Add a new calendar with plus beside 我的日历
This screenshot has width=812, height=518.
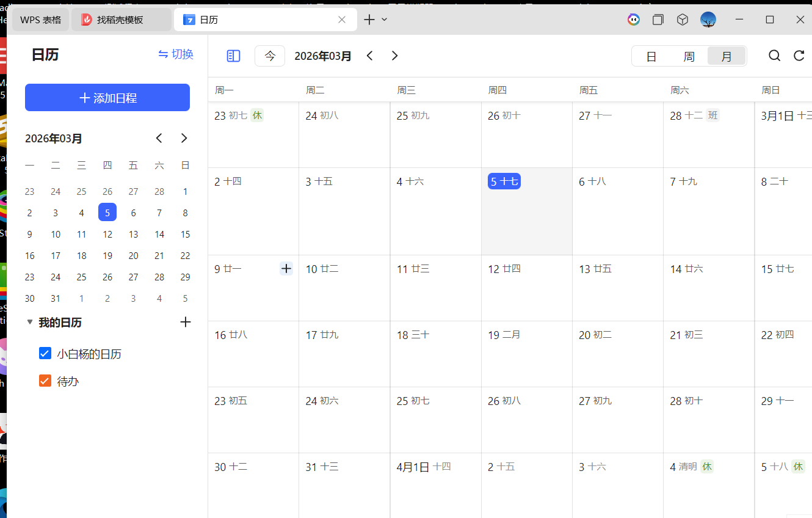[x=185, y=322]
